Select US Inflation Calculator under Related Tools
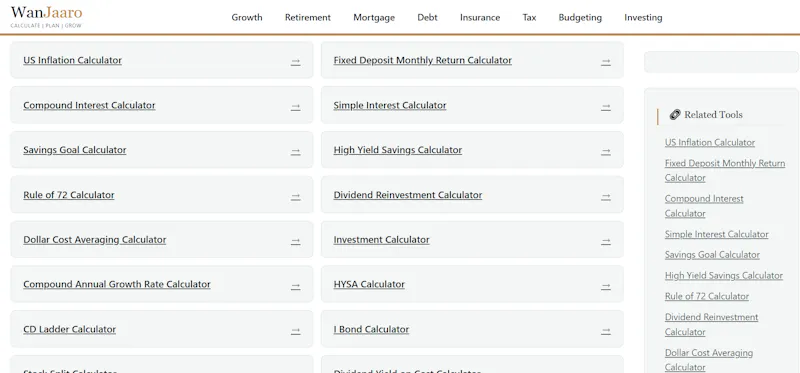800x373 pixels. pos(710,142)
